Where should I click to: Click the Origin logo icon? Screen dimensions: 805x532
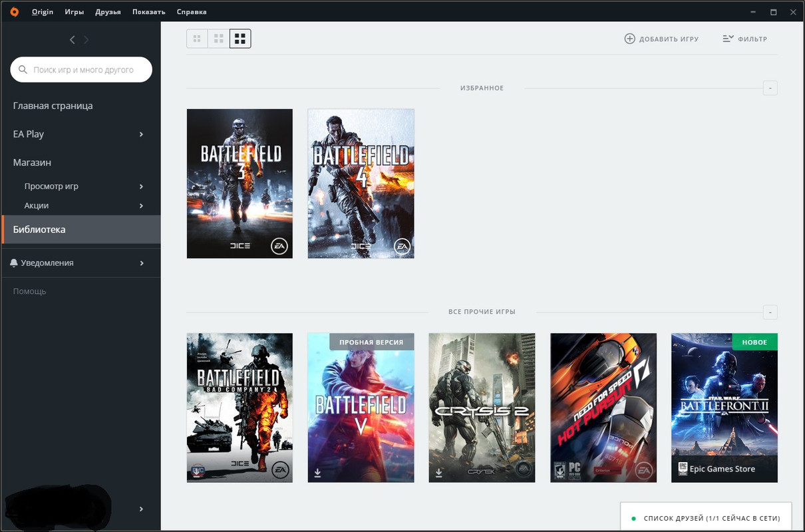tap(15, 11)
